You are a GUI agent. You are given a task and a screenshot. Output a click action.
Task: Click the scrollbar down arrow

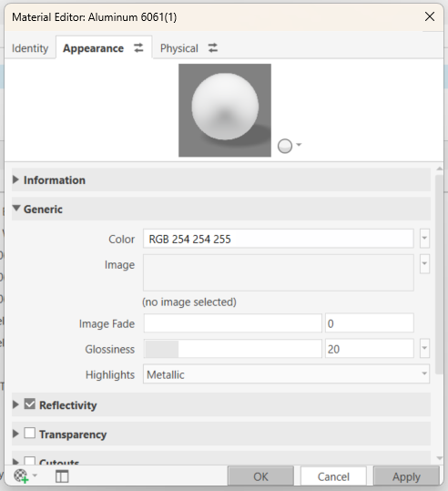pyautogui.click(x=440, y=458)
